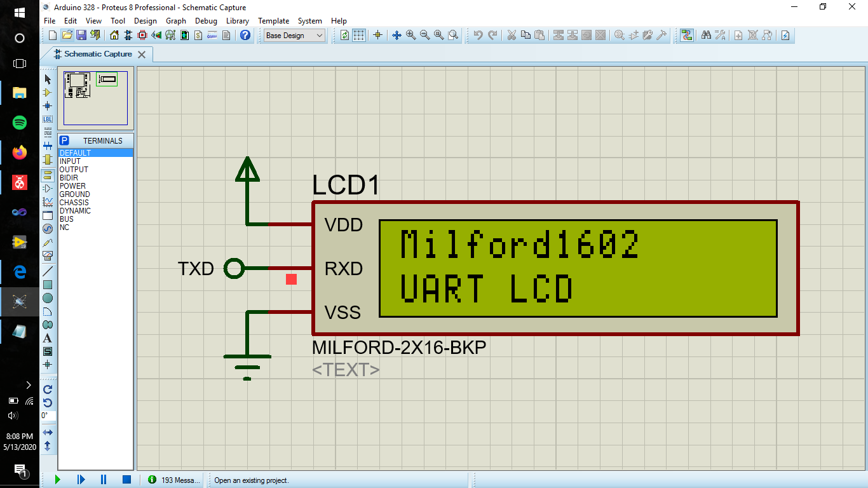This screenshot has height=488, width=868.
Task: Open the Design menu
Action: (146, 21)
